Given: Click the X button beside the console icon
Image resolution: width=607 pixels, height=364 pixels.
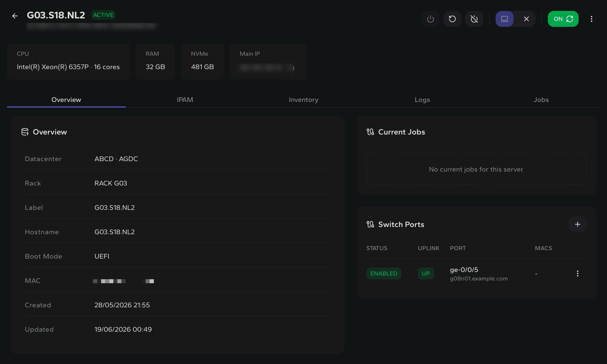Looking at the screenshot, I should (x=526, y=19).
